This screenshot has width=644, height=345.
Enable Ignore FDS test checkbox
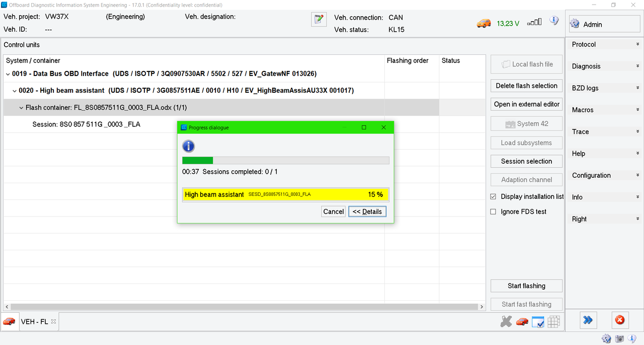pos(493,212)
